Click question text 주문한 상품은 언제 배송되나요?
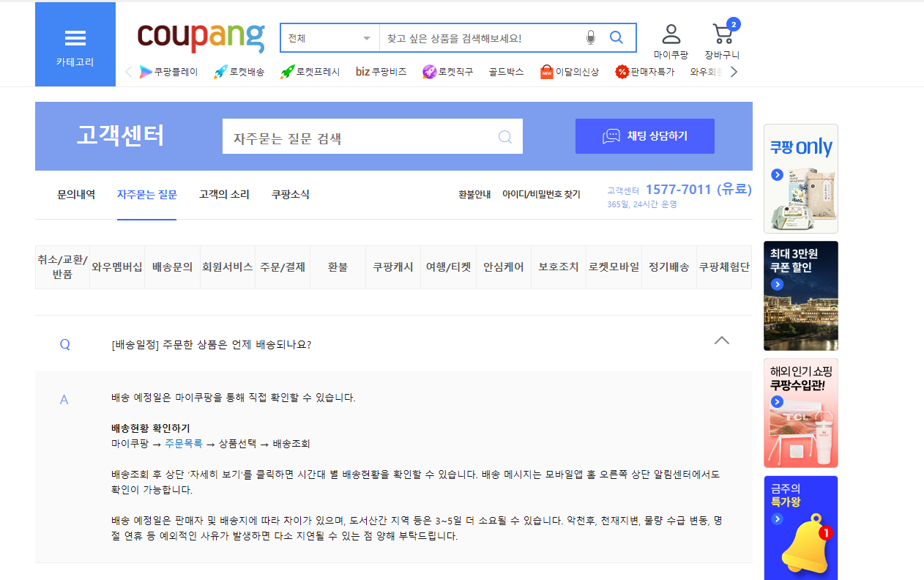Viewport: 924px width, 580px height. pos(237,344)
